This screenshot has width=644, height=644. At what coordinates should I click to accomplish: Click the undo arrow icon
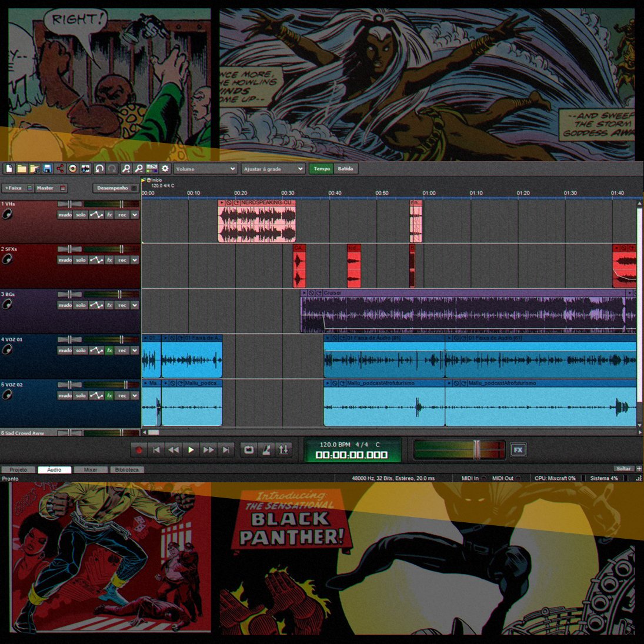pos(99,169)
